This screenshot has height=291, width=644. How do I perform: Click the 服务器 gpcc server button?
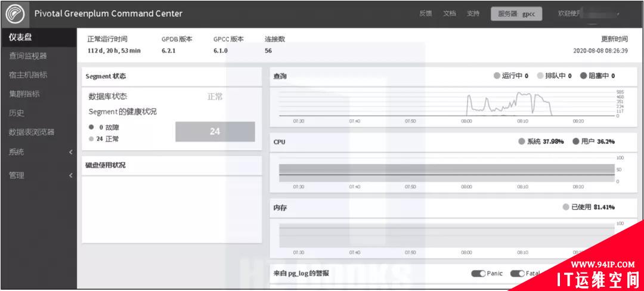point(516,14)
